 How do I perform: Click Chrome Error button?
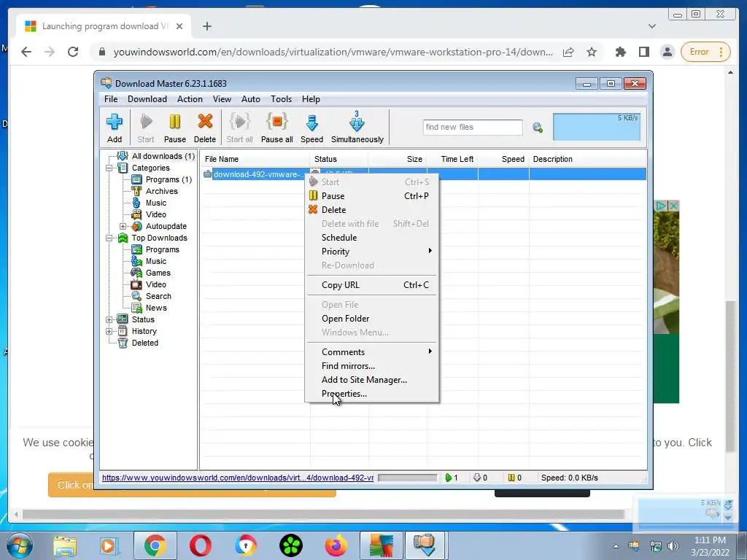[705, 52]
